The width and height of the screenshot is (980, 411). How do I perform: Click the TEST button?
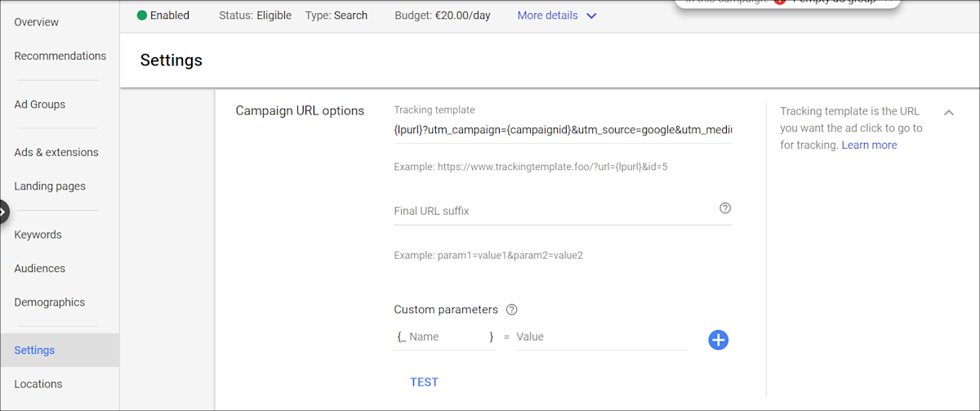click(424, 382)
